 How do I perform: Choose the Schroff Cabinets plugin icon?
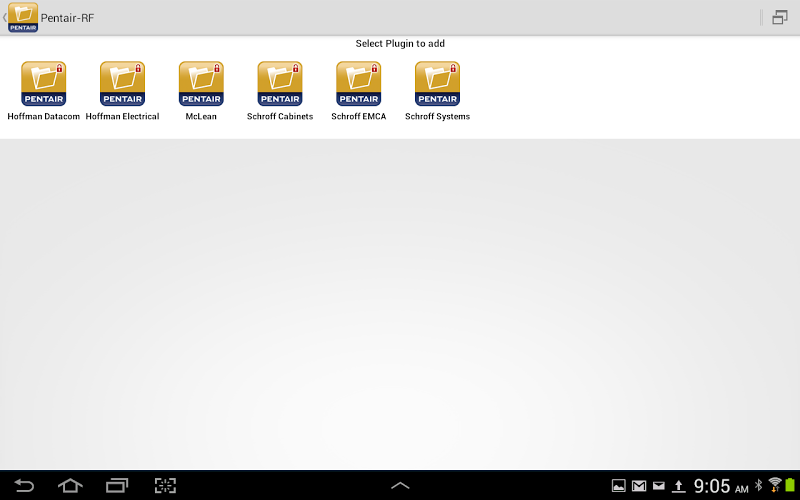tap(280, 84)
